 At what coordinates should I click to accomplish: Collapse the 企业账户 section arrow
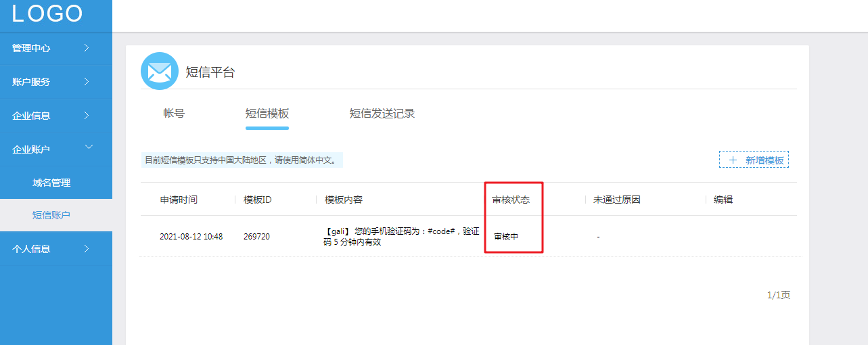tap(89, 148)
